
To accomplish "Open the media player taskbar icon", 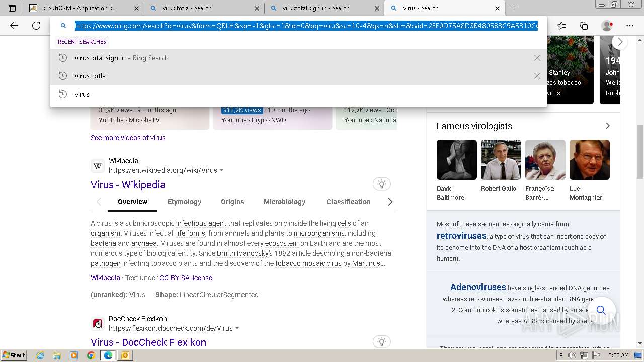I will [x=74, y=355].
